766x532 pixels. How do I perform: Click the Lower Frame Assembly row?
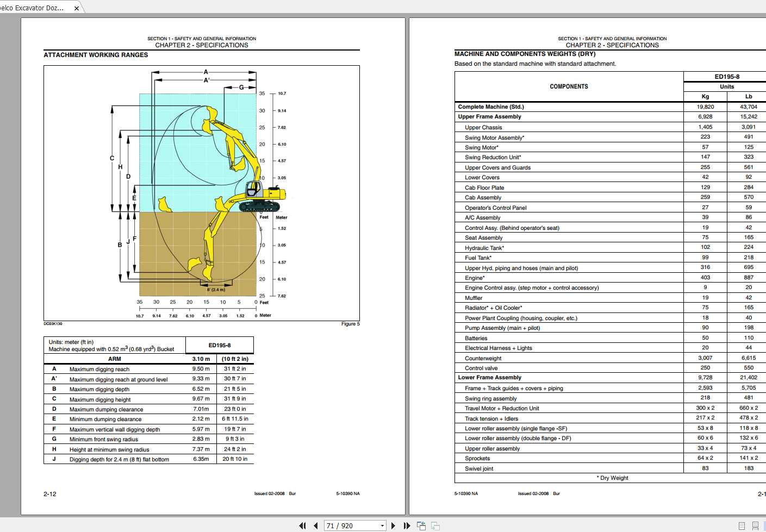click(610, 378)
